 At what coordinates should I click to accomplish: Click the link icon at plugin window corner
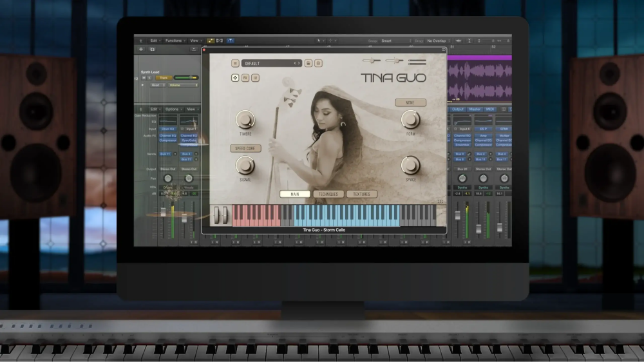tap(443, 50)
